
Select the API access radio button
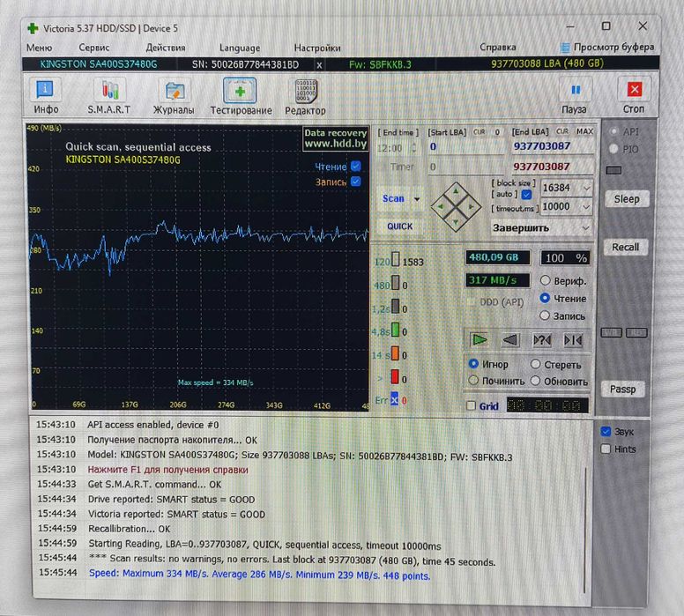coord(614,131)
